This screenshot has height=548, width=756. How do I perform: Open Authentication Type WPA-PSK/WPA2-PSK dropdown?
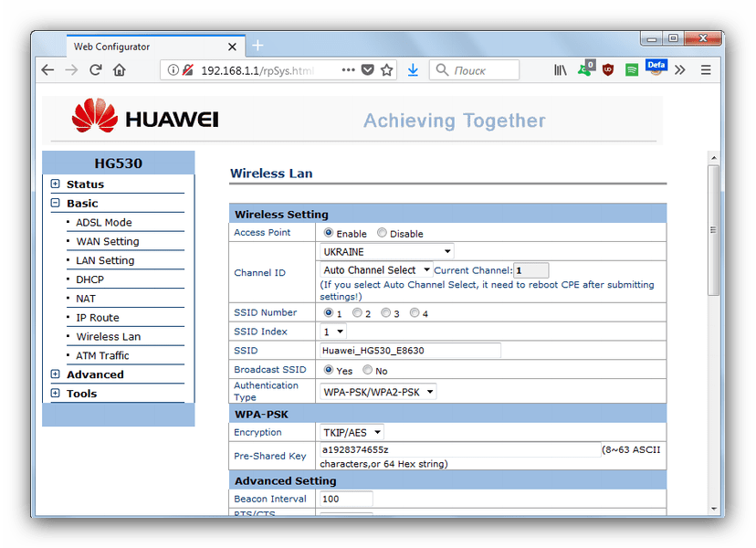[x=378, y=392]
